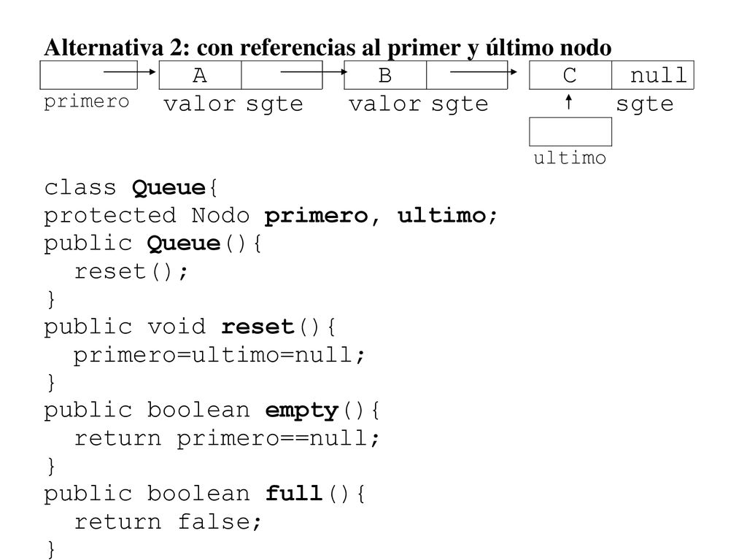Click the empty primero reference box

88,75
